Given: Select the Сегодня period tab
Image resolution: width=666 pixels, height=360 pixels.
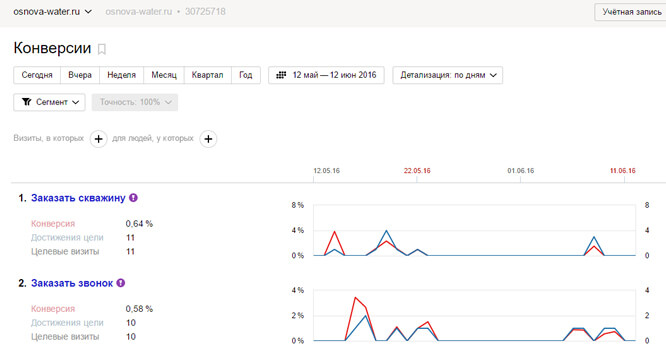Looking at the screenshot, I should pos(37,75).
